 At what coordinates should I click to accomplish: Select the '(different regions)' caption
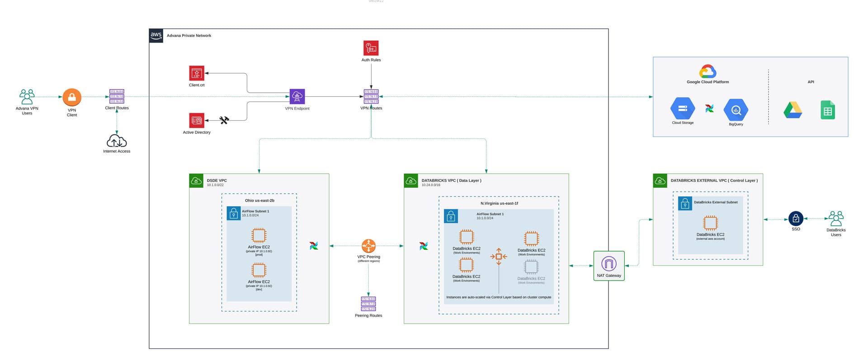(x=368, y=261)
